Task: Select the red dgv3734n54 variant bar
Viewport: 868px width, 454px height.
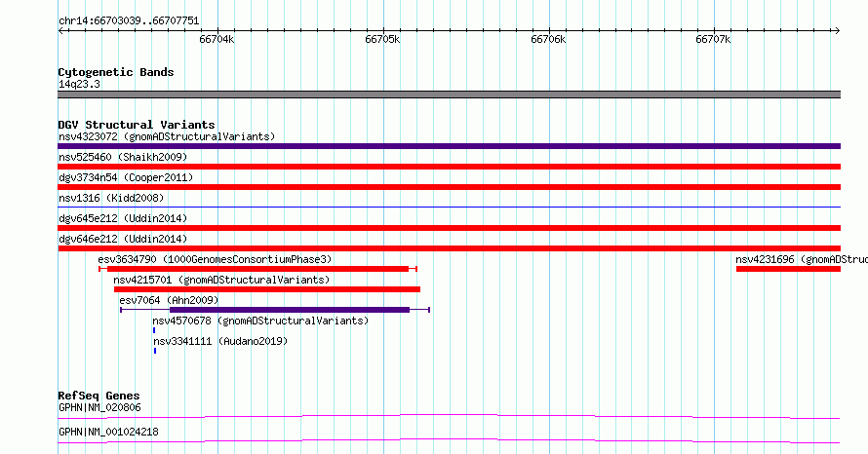Action: point(449,187)
